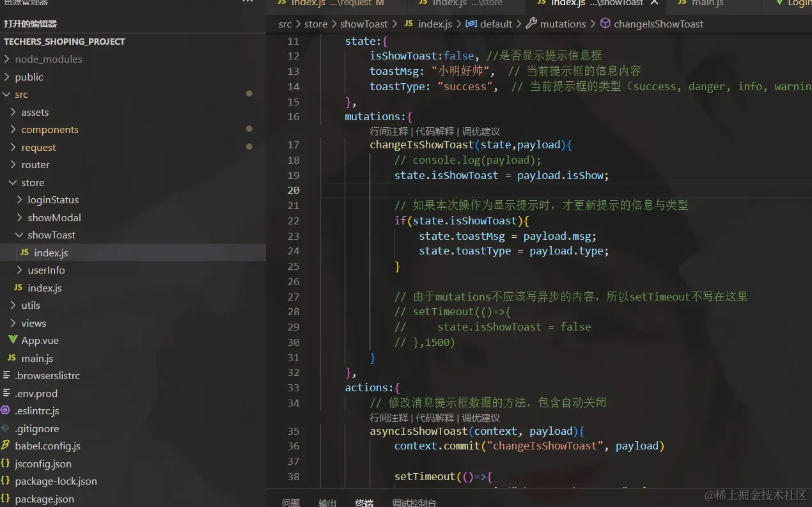This screenshot has height=507, width=812.
Task: Click the changeIsShowToast breadcrumb segment
Action: [x=659, y=24]
